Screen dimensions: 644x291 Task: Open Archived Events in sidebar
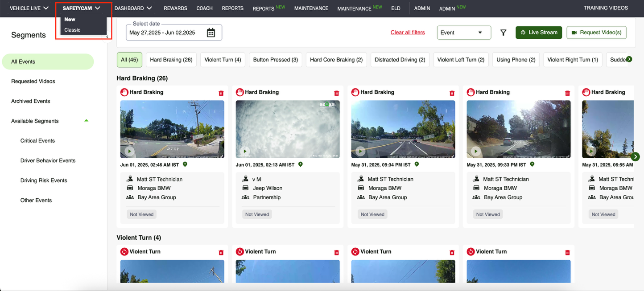[x=31, y=101]
